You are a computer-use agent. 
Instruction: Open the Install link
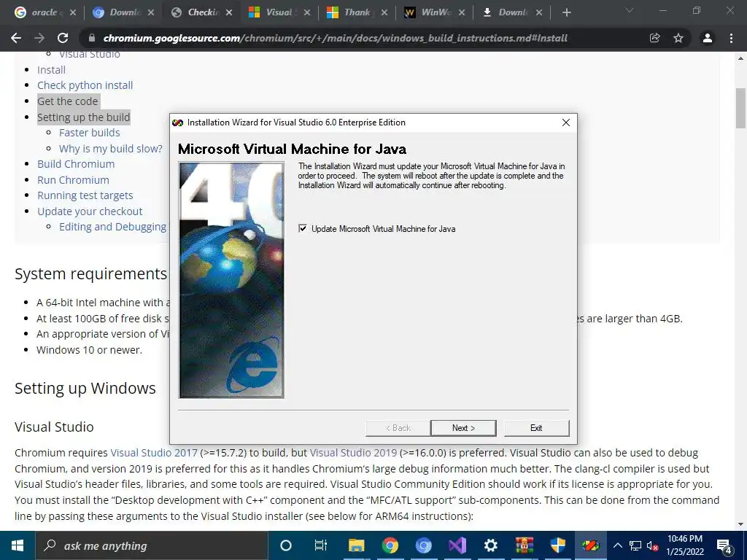pos(52,70)
